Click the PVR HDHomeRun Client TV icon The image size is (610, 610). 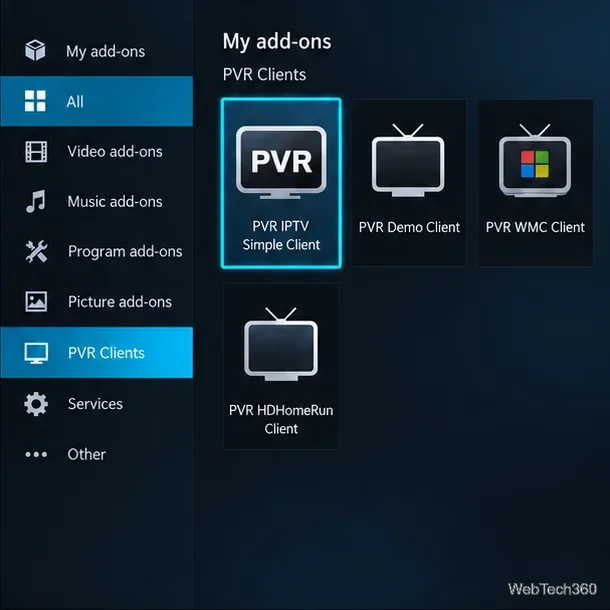tap(281, 344)
